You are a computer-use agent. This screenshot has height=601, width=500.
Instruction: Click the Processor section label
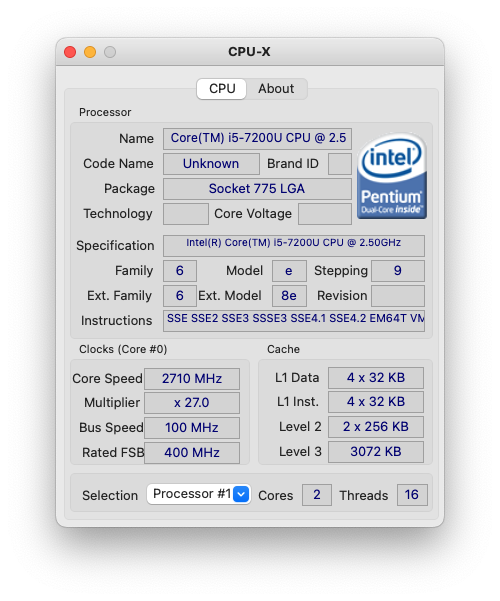[105, 112]
